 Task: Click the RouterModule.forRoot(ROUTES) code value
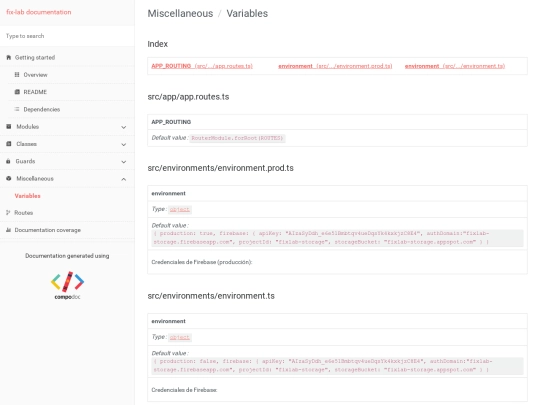237,138
